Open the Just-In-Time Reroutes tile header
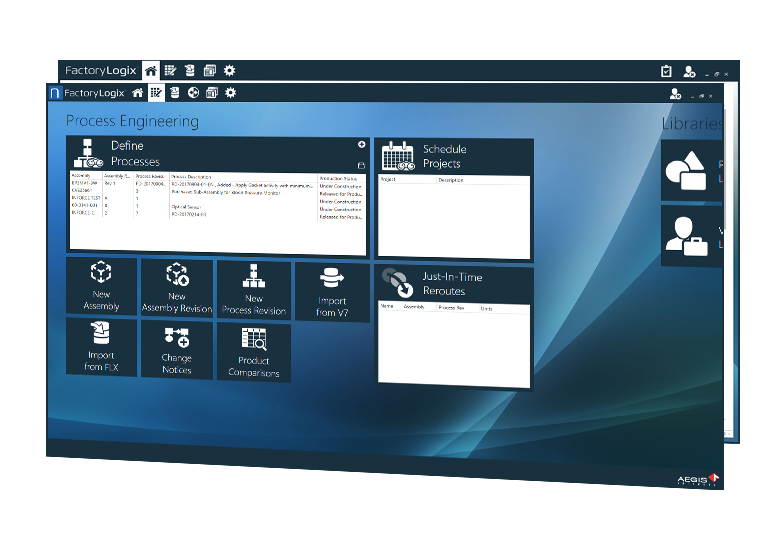 454,284
